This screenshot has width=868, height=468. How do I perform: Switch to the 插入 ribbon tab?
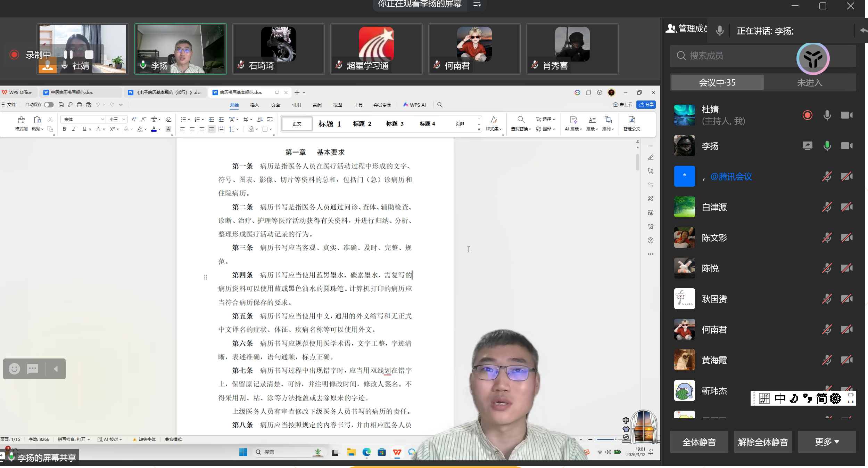tap(254, 105)
